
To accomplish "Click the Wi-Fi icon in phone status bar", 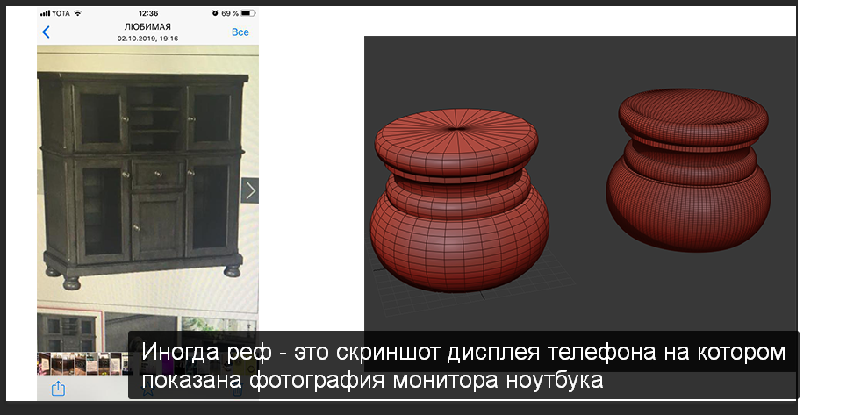I will coord(77,13).
